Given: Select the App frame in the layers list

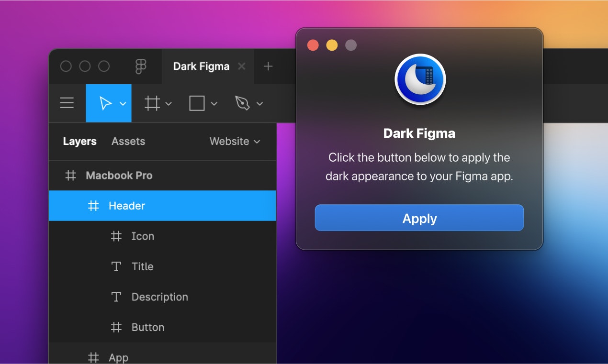Looking at the screenshot, I should [x=118, y=357].
